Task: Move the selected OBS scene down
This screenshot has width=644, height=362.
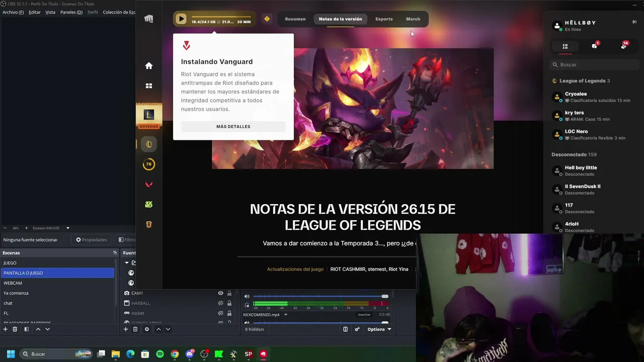Action: pyautogui.click(x=47, y=329)
